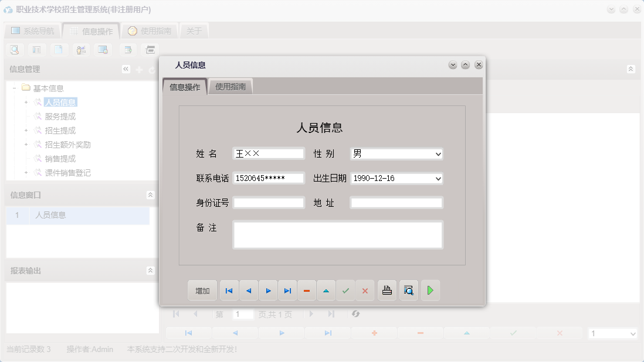Confirm changes with the green checkmark icon
Screen dimensions: 644x362
345,290
